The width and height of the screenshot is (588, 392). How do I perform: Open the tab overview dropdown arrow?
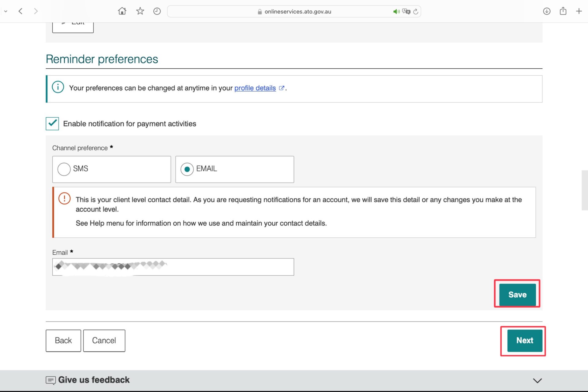pyautogui.click(x=6, y=11)
